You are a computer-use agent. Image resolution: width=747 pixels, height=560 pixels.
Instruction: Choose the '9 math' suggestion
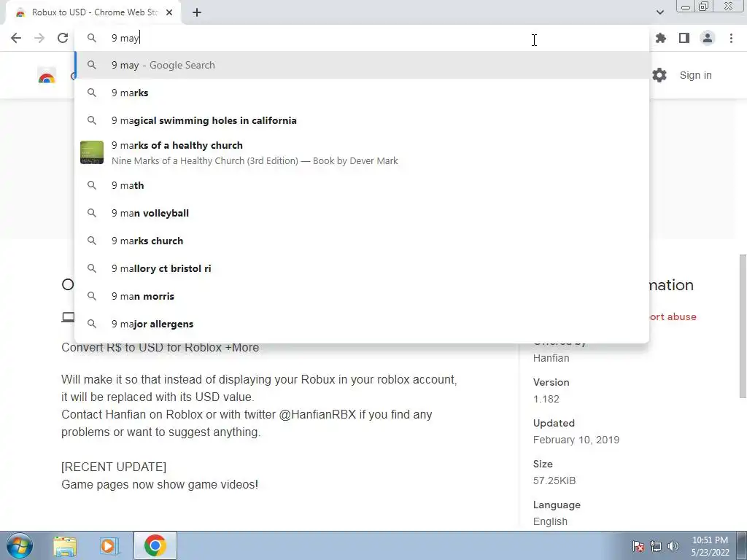[362, 185]
